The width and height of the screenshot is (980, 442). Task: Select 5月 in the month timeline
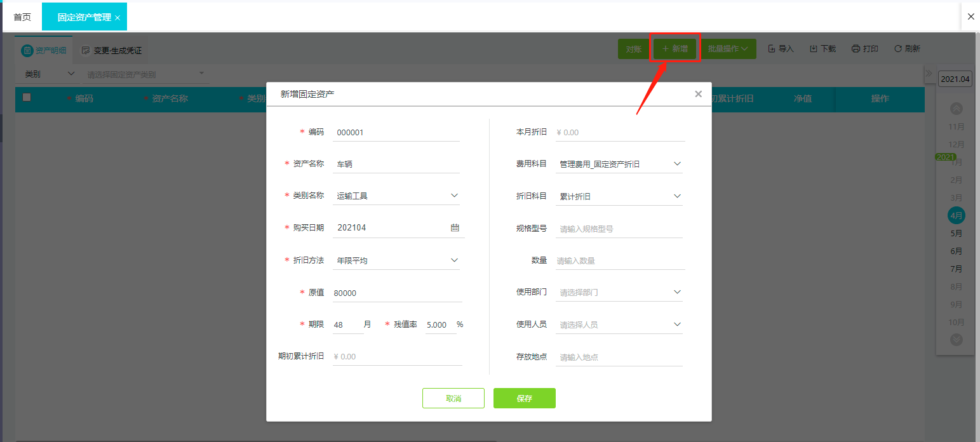click(956, 233)
